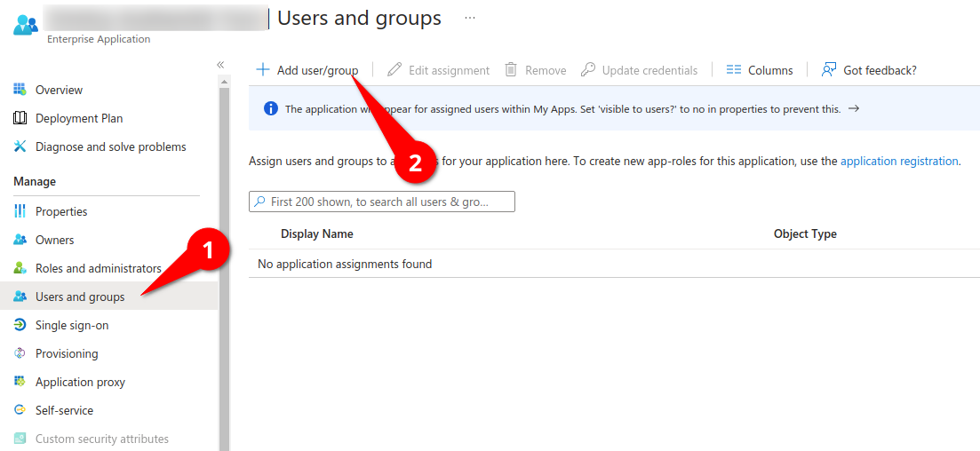Click the Single sign-on icon
980x451 pixels.
20,325
